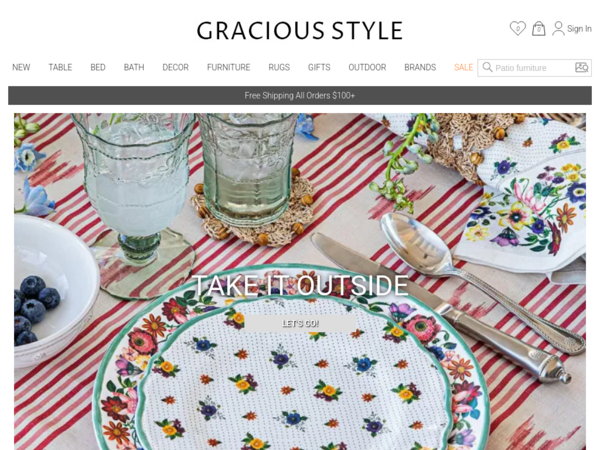
Task: Open the BED category menu
Action: click(x=98, y=67)
